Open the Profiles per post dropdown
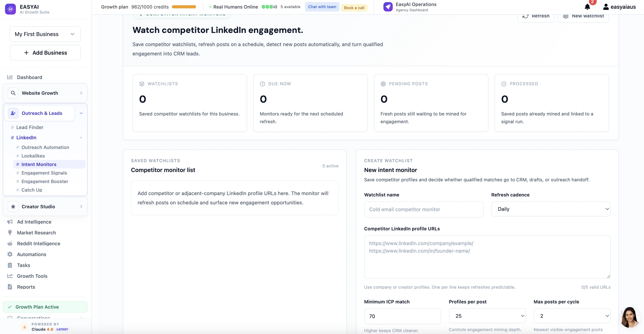644x334 pixels. tap(487, 316)
